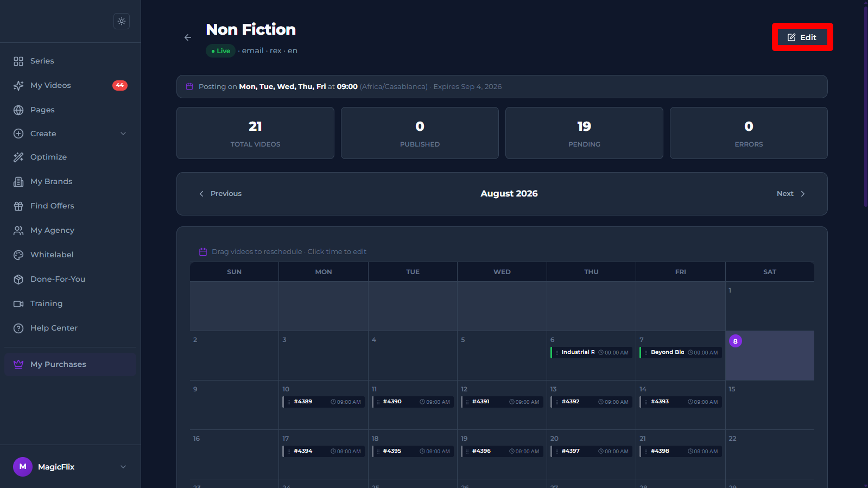Screen dimensions: 868x488
Task: Click the Errors stat card
Action: (x=749, y=133)
